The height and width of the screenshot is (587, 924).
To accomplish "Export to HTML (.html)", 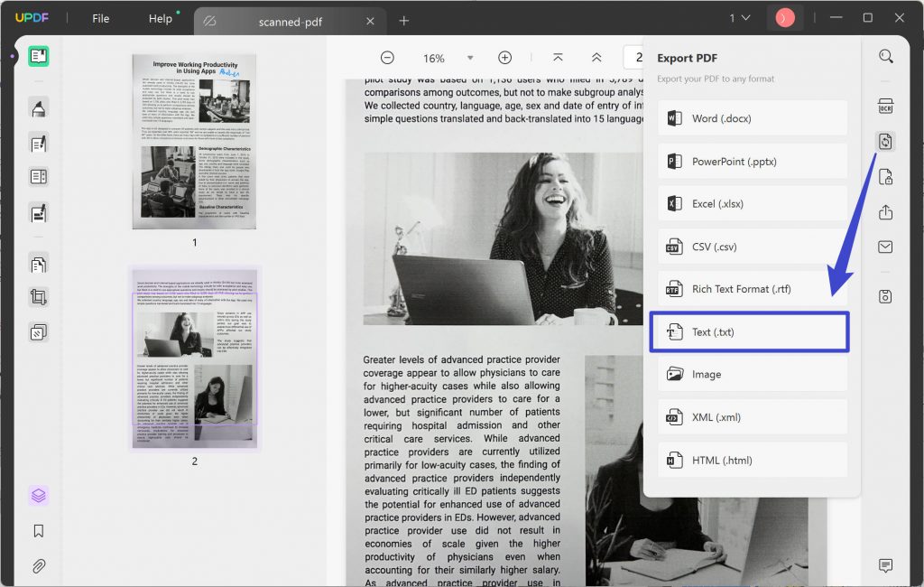I will click(x=753, y=461).
